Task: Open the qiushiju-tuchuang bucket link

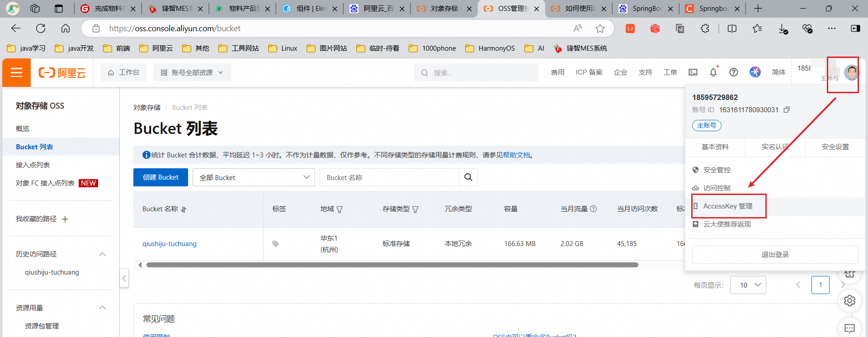Action: (170, 244)
